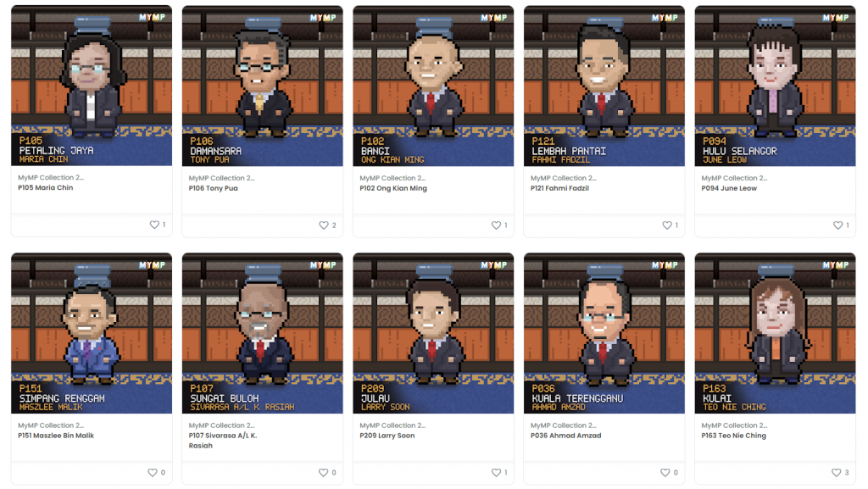Viewport: 868px width, 489px height.
Task: Click the heart icon on Tony Pua card
Action: point(324,225)
